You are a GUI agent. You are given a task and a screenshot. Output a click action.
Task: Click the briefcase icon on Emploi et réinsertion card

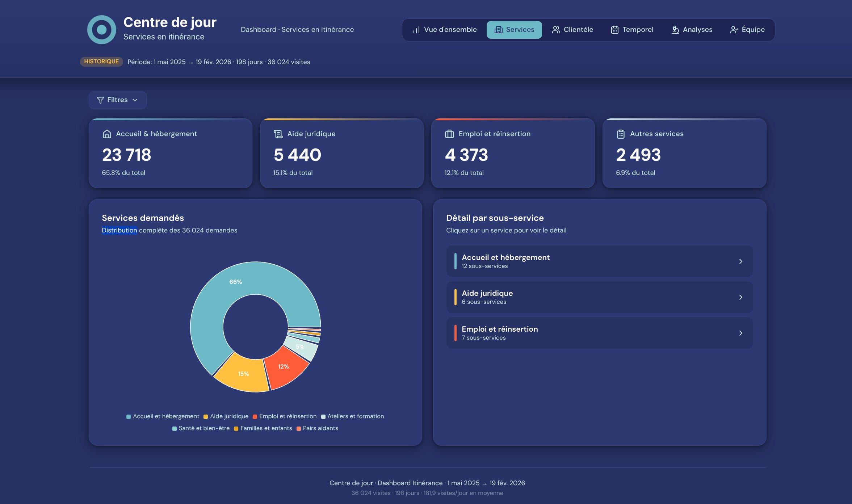tap(449, 134)
